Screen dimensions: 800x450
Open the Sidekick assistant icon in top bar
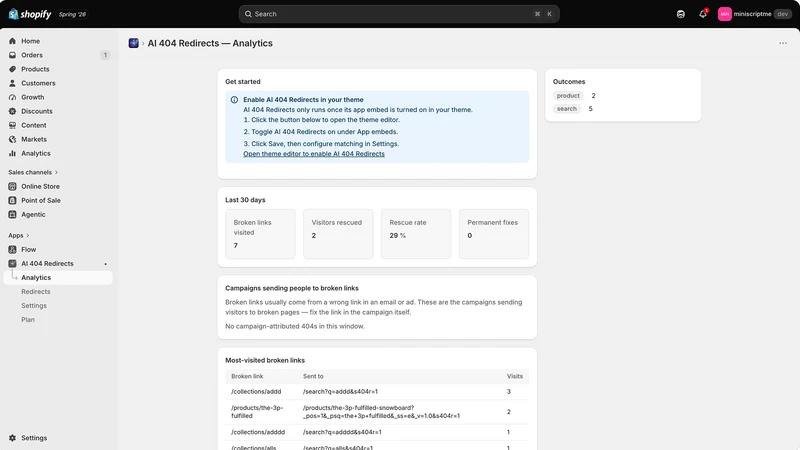(x=681, y=14)
